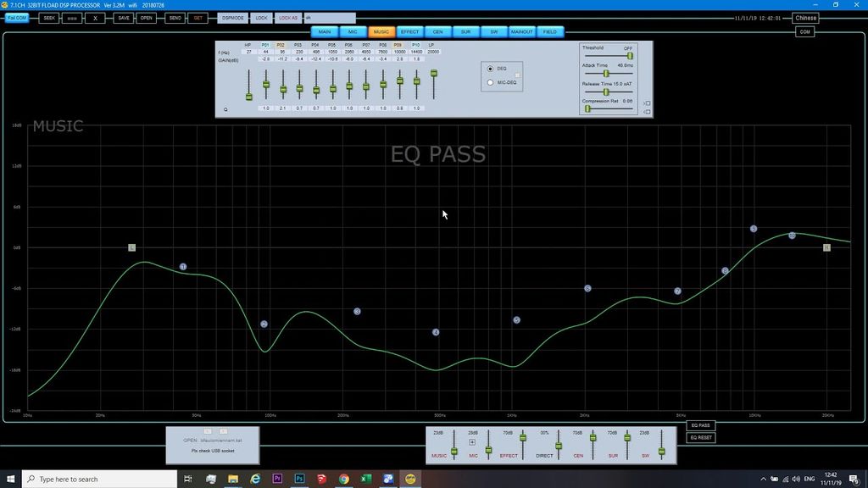The image size is (868, 488).
Task: Select the DEQ radio button
Action: pyautogui.click(x=490, y=69)
